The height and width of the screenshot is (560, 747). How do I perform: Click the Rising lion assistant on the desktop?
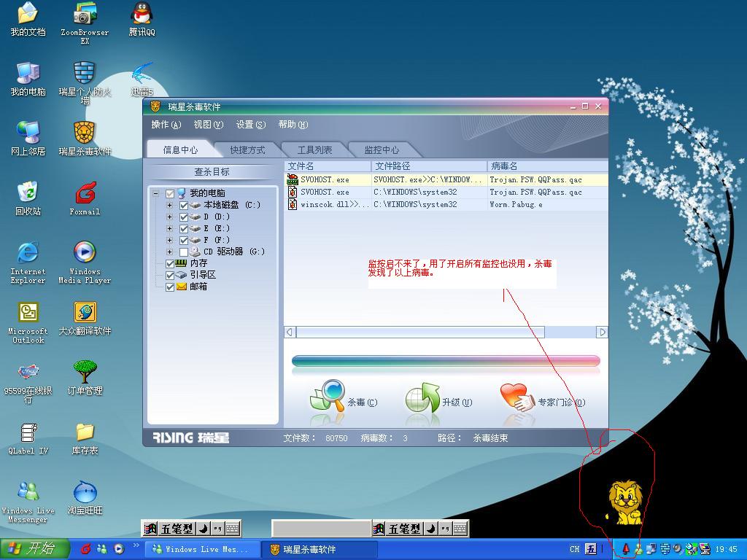pos(625,502)
